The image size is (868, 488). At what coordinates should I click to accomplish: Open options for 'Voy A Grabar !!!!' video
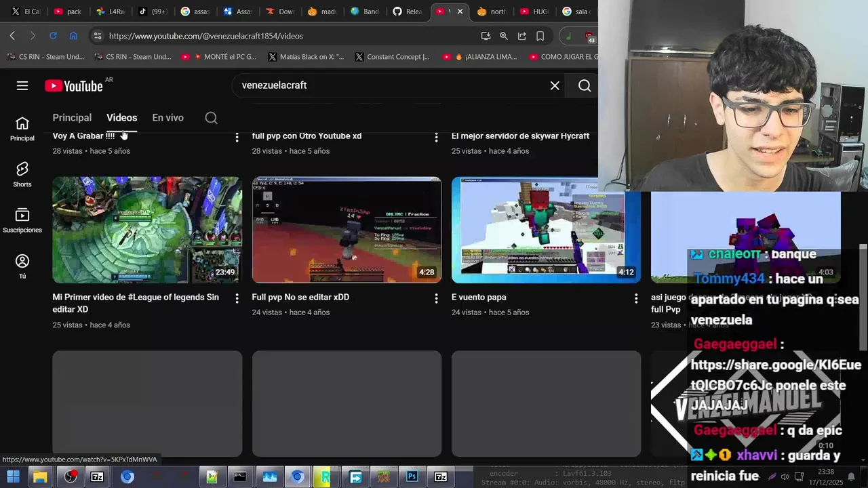coord(237,138)
